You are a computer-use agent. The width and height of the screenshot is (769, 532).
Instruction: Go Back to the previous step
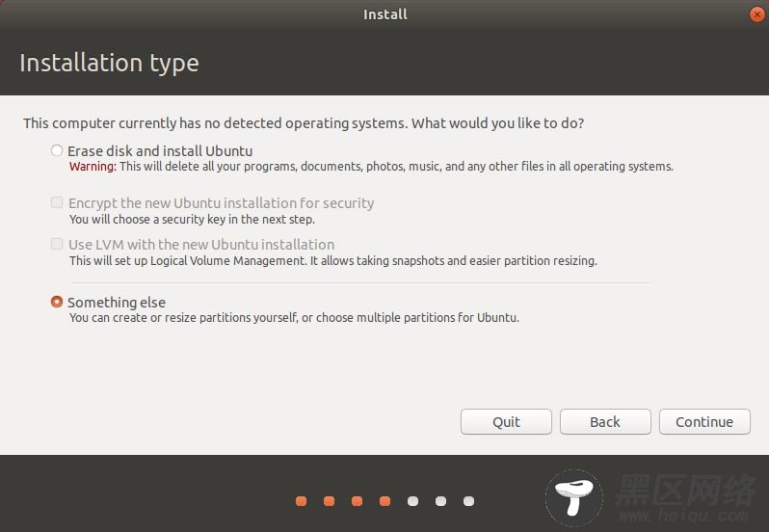coord(605,422)
